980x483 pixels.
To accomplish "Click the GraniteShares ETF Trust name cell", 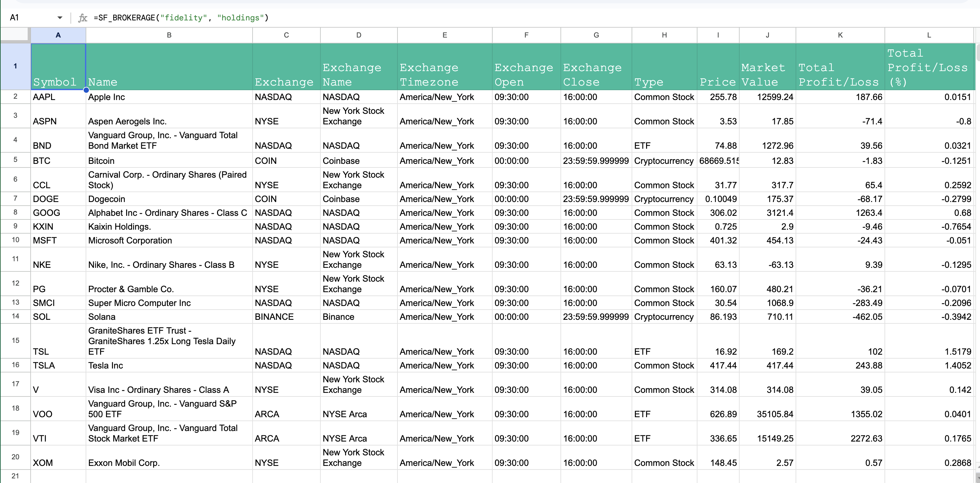I will point(169,341).
